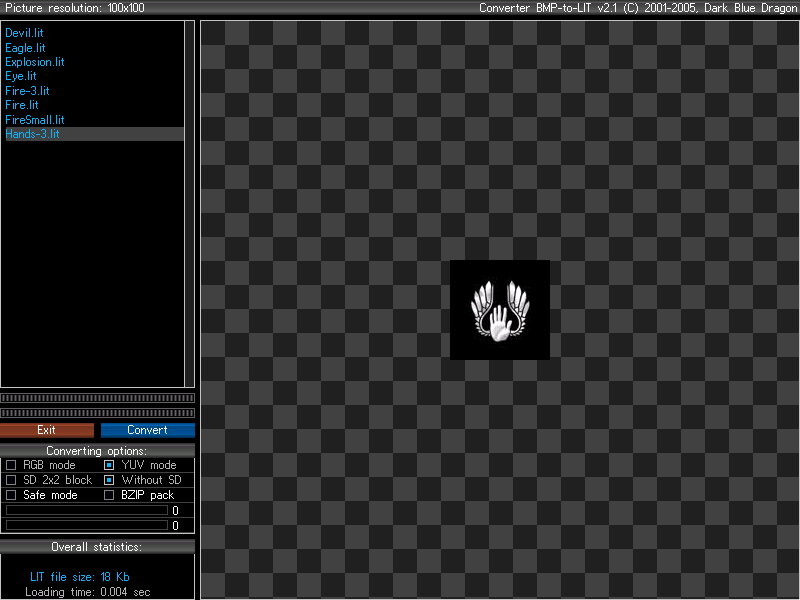Toggle the Without SD checkbox
The height and width of the screenshot is (600, 800).
[x=109, y=480]
